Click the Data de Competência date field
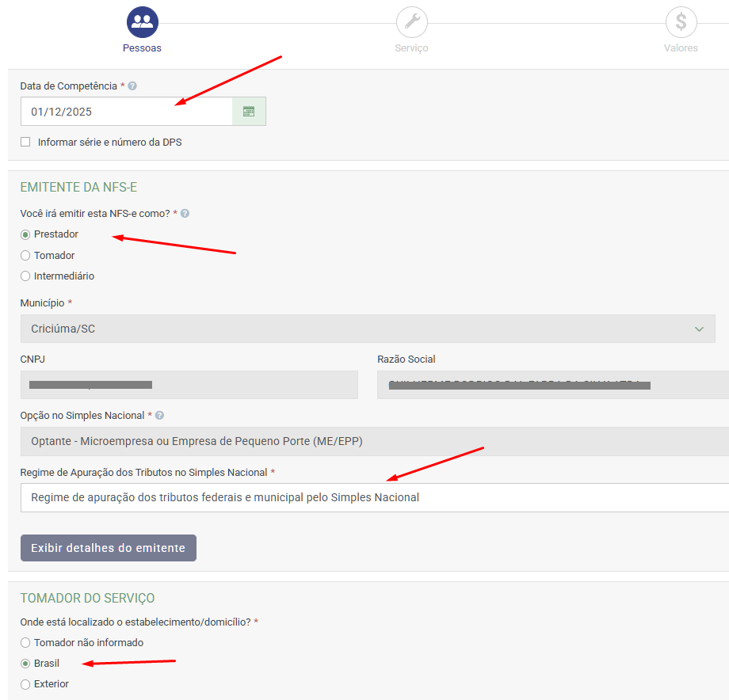Viewport: 729px width, 700px height. tap(127, 112)
